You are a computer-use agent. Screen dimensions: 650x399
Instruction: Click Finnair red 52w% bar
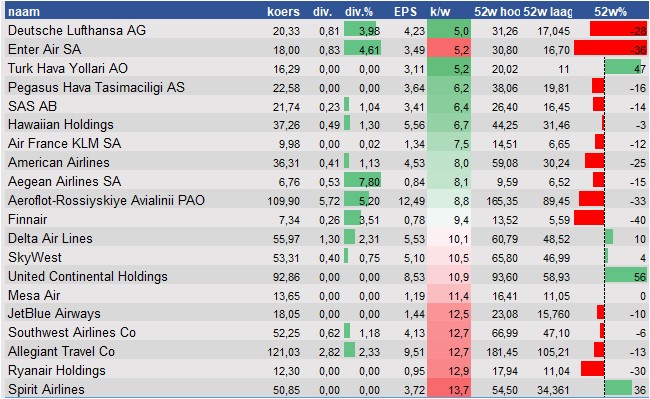[x=589, y=218]
